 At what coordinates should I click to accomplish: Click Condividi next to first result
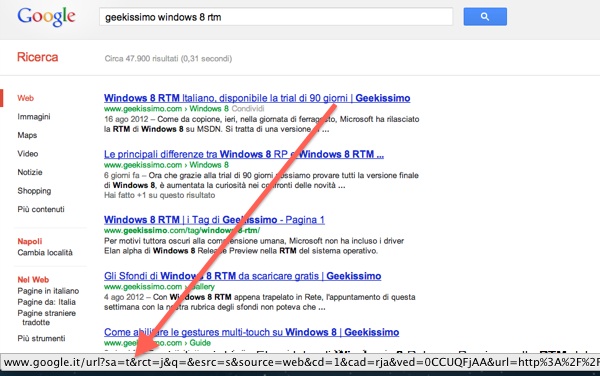[248, 109]
